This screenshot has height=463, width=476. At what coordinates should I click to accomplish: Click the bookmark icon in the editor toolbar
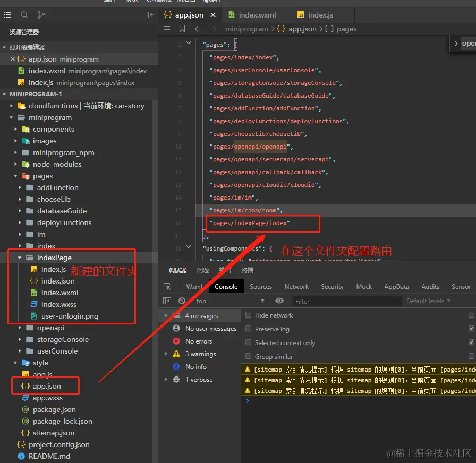[x=182, y=29]
